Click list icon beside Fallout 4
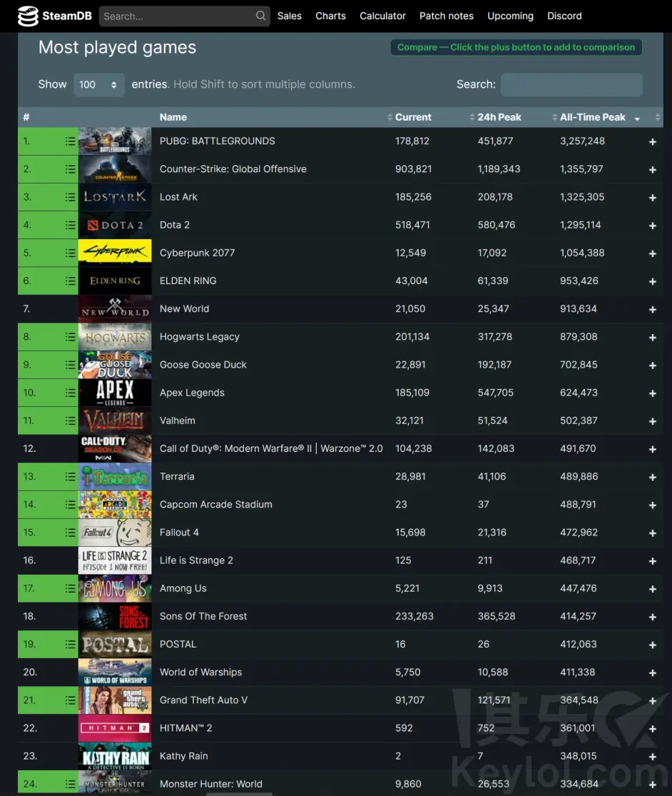 (71, 532)
